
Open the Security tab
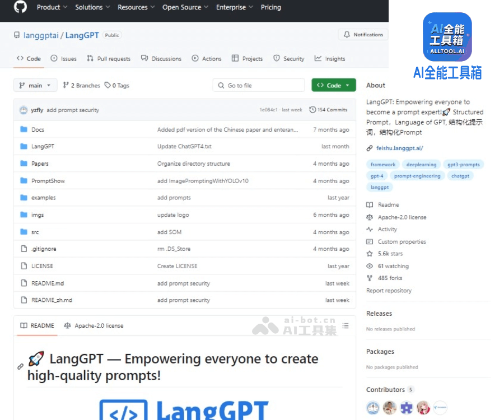pyautogui.click(x=288, y=58)
